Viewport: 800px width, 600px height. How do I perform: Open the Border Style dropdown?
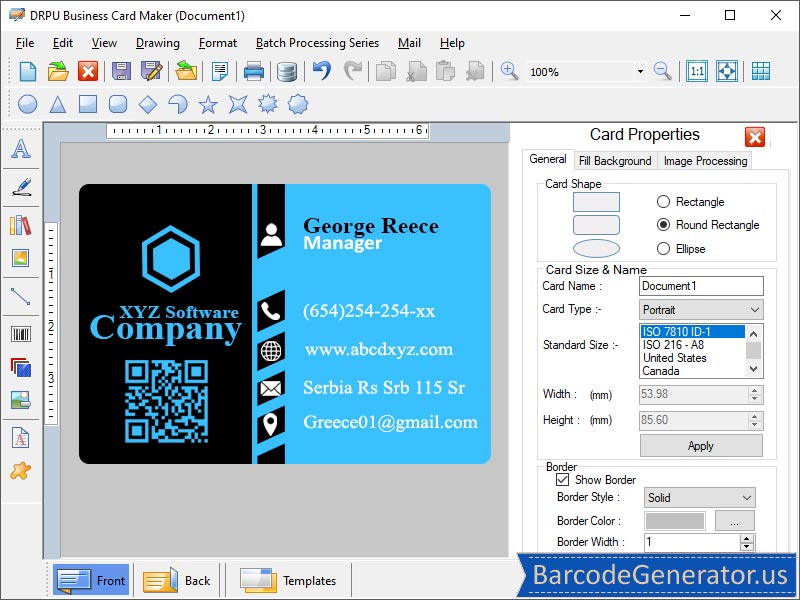(x=699, y=497)
